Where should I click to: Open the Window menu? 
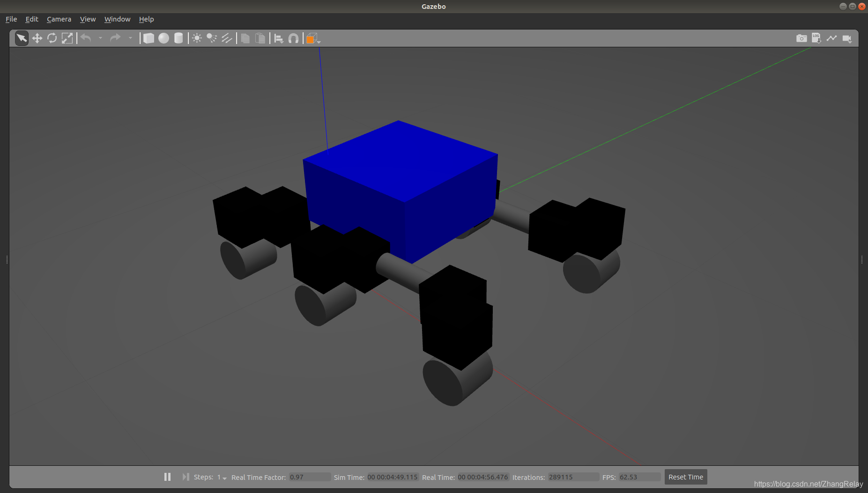[117, 19]
